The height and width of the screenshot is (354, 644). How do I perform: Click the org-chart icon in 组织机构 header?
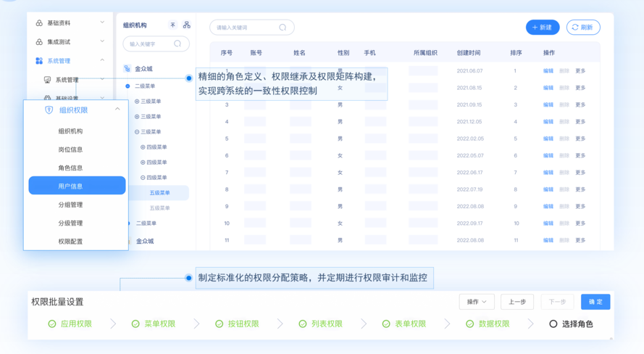click(x=187, y=25)
